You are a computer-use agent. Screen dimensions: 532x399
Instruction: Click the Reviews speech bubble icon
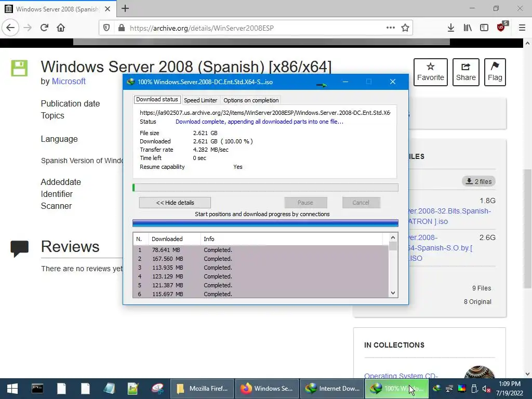tap(19, 249)
